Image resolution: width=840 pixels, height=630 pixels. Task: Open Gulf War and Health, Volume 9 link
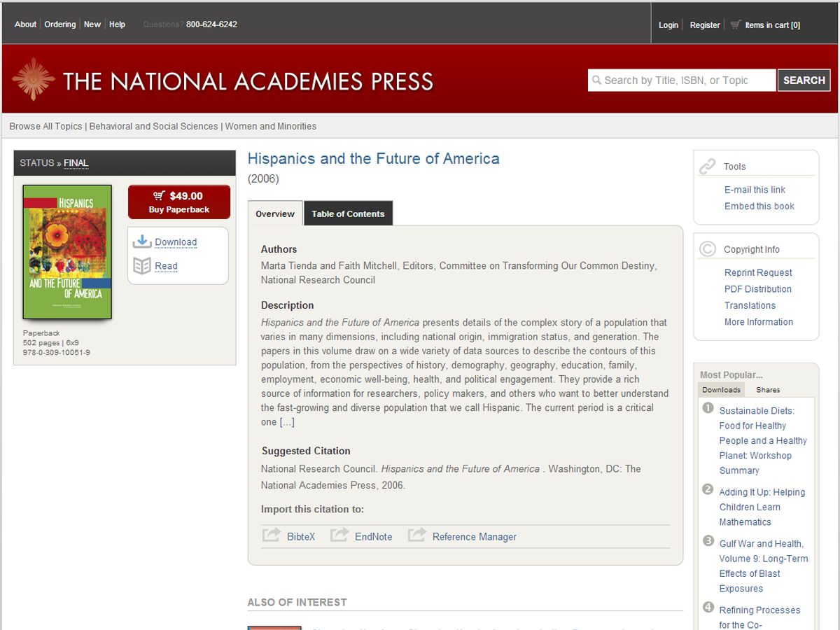click(763, 566)
